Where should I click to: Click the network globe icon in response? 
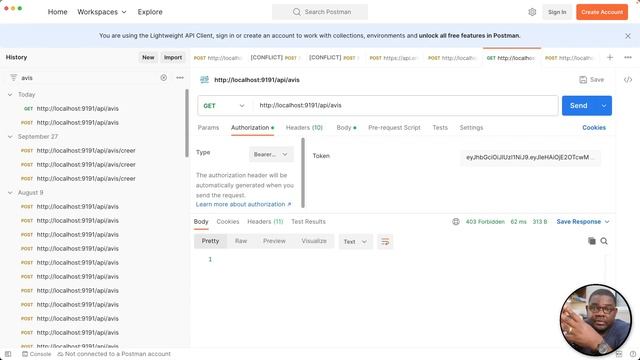tap(456, 222)
